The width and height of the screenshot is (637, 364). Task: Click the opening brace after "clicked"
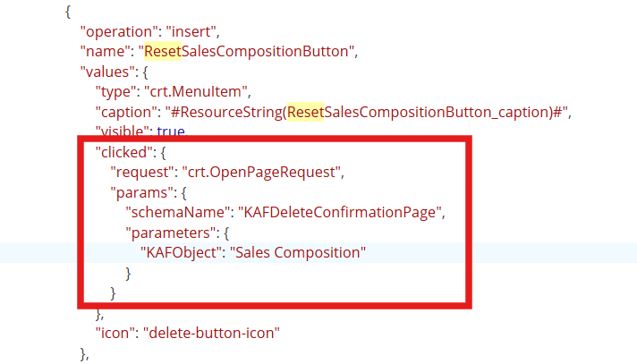(x=164, y=153)
